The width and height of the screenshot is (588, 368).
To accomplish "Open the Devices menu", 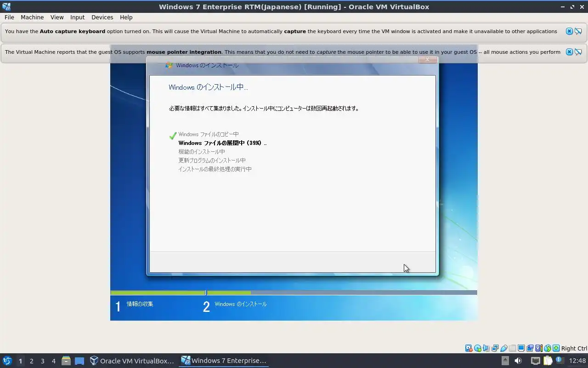I will click(102, 17).
